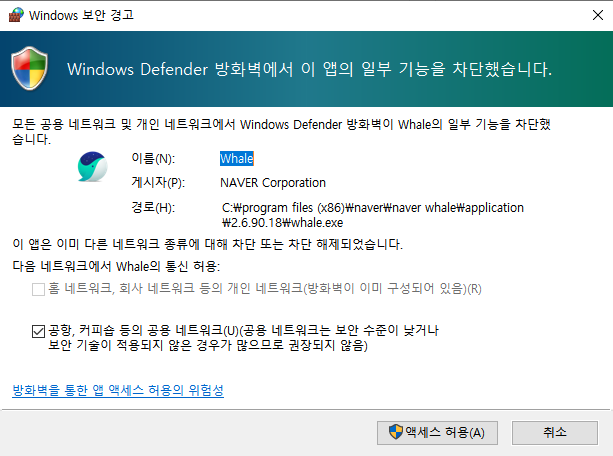Click the 게시자(P): label
613x456 pixels.
[x=158, y=182]
